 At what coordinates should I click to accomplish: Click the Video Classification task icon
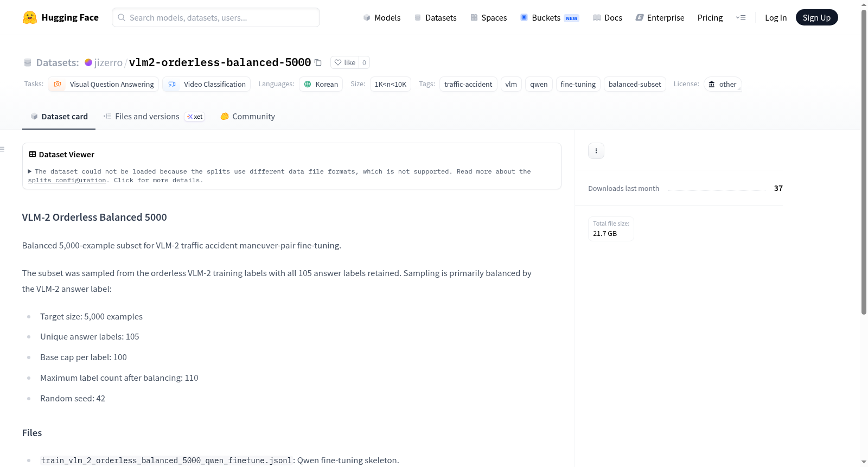pos(172,84)
